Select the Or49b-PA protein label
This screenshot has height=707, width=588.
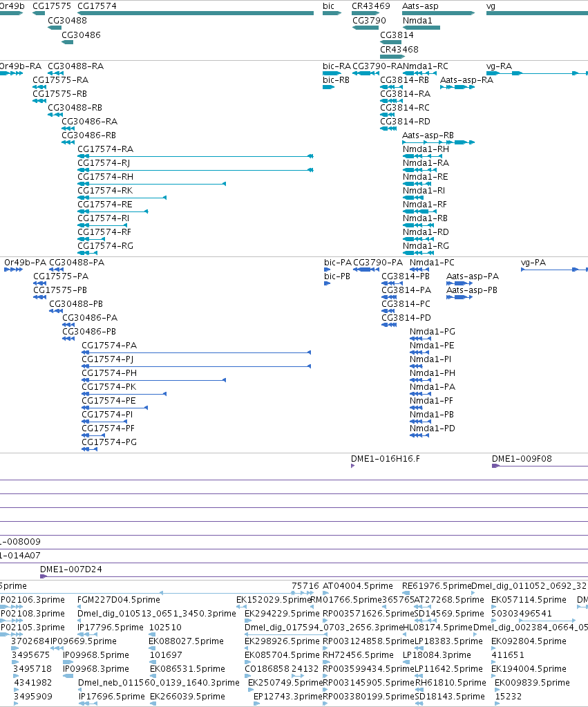point(26,262)
